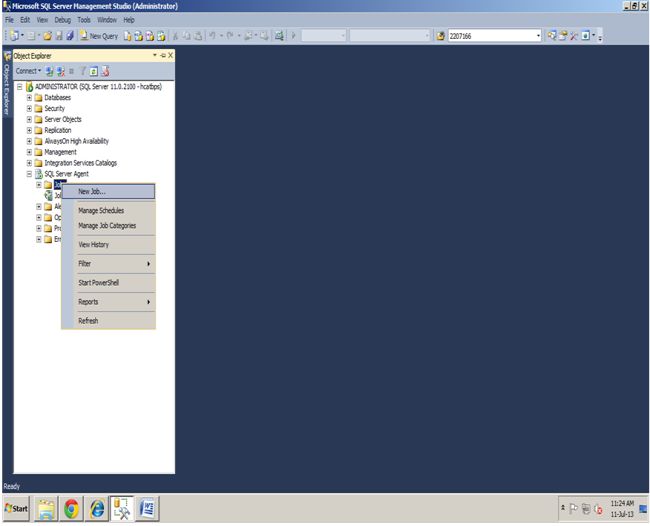
Task: Click the Analysis Services XMLA Query icon
Action: [161, 36]
